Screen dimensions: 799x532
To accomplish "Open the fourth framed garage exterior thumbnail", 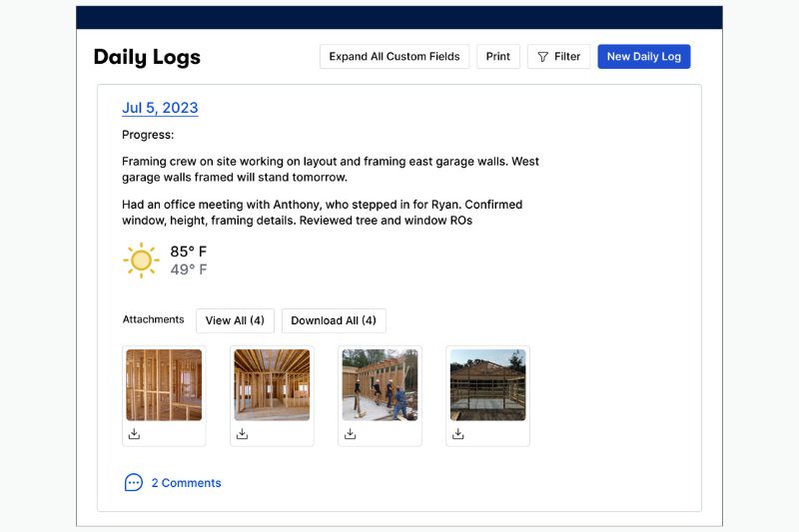I will point(487,384).
